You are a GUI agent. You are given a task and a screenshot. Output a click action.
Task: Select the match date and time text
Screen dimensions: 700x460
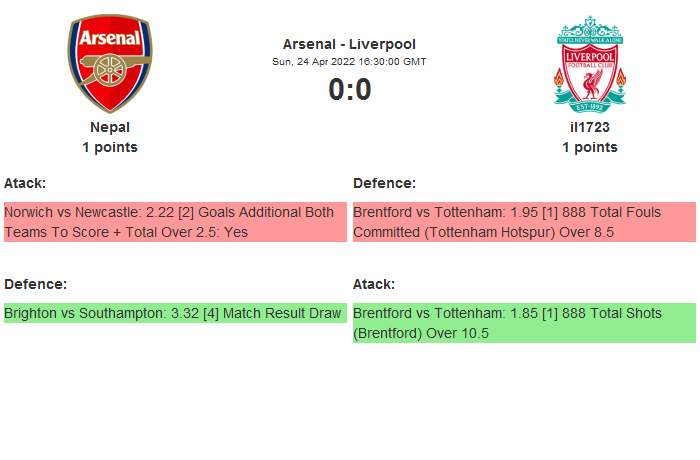point(349,61)
